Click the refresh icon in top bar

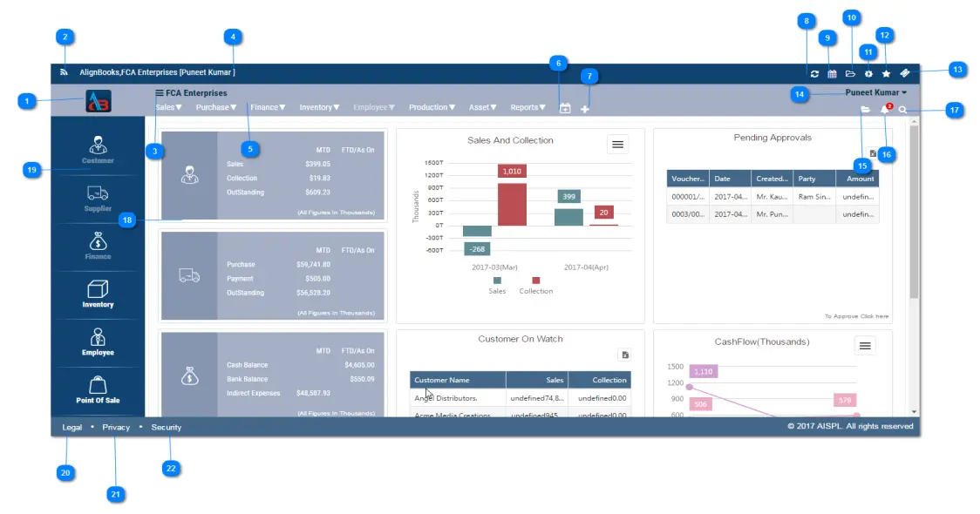(x=814, y=74)
